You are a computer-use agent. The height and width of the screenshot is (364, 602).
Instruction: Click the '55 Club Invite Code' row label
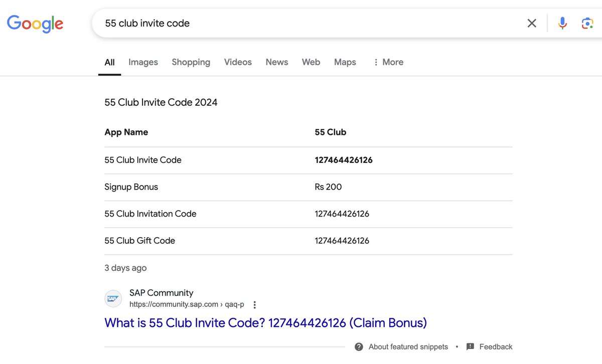tap(143, 160)
